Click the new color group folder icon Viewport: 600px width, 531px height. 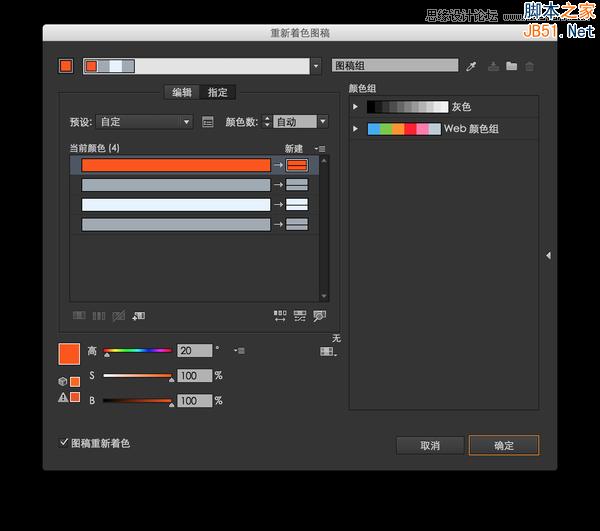point(511,66)
